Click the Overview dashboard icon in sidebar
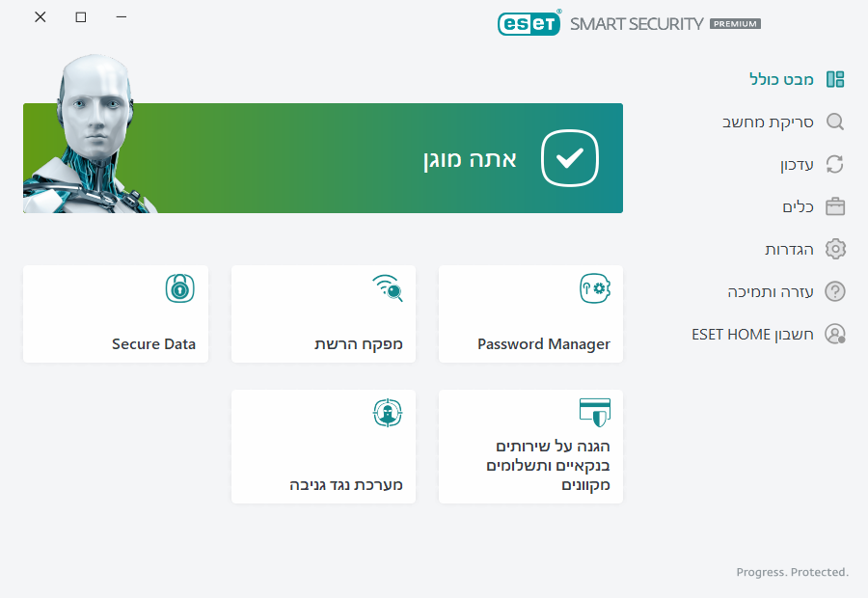The height and width of the screenshot is (598, 868). click(x=835, y=79)
